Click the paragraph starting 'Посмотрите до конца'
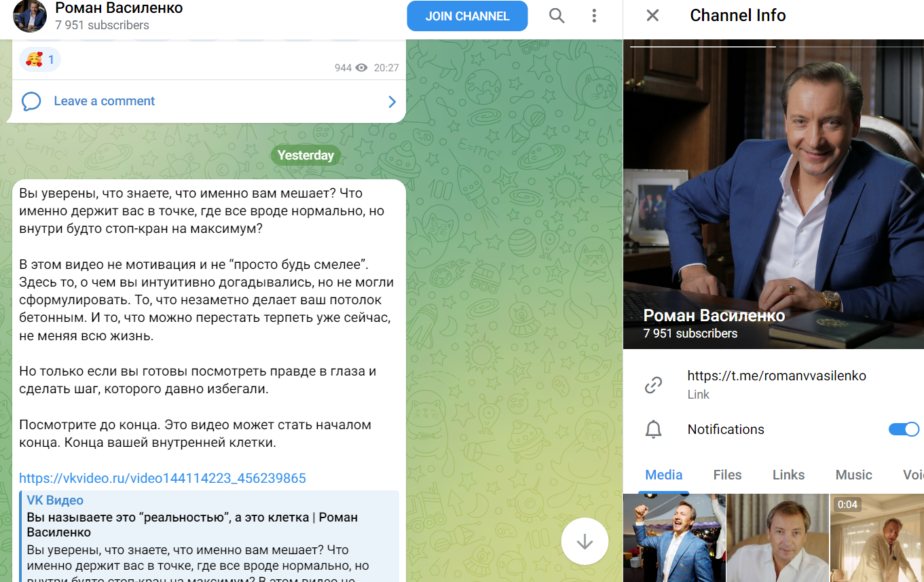This screenshot has width=924, height=582. click(x=196, y=434)
